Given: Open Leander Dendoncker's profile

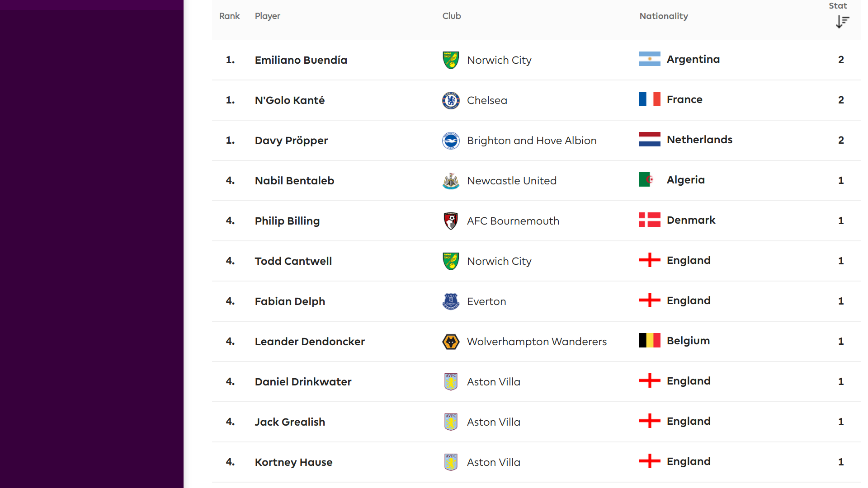Looking at the screenshot, I should pyautogui.click(x=310, y=342).
